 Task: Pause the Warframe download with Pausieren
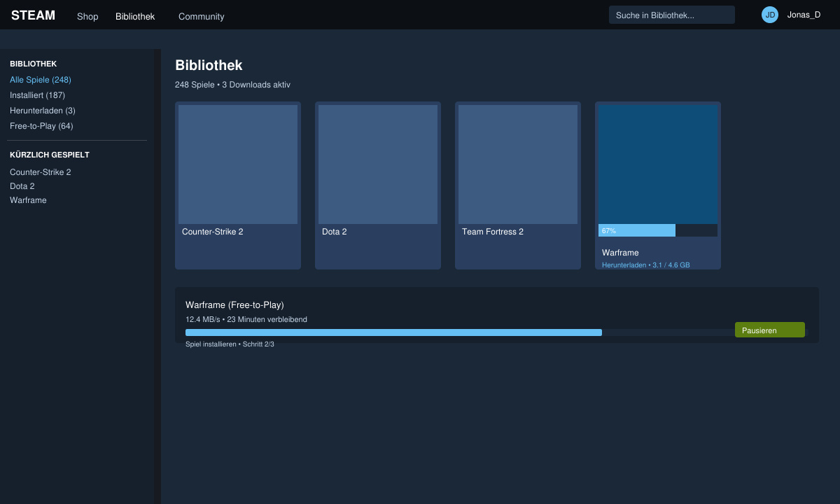[770, 330]
